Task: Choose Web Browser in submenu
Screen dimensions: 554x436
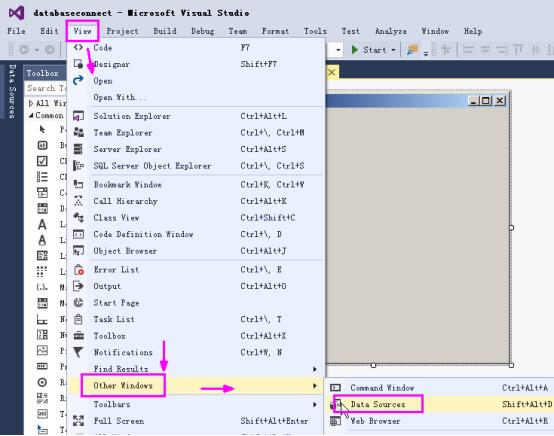Action: coord(441,421)
